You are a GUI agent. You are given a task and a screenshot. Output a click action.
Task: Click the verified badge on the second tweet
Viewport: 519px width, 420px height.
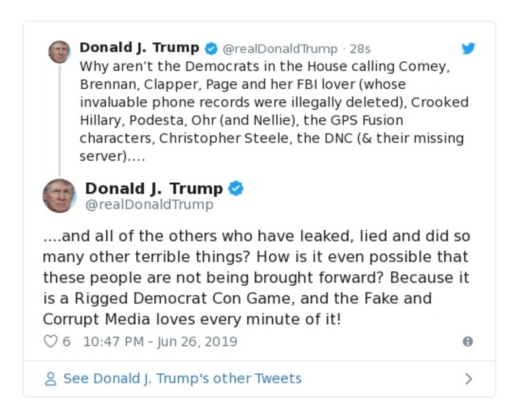(x=237, y=189)
